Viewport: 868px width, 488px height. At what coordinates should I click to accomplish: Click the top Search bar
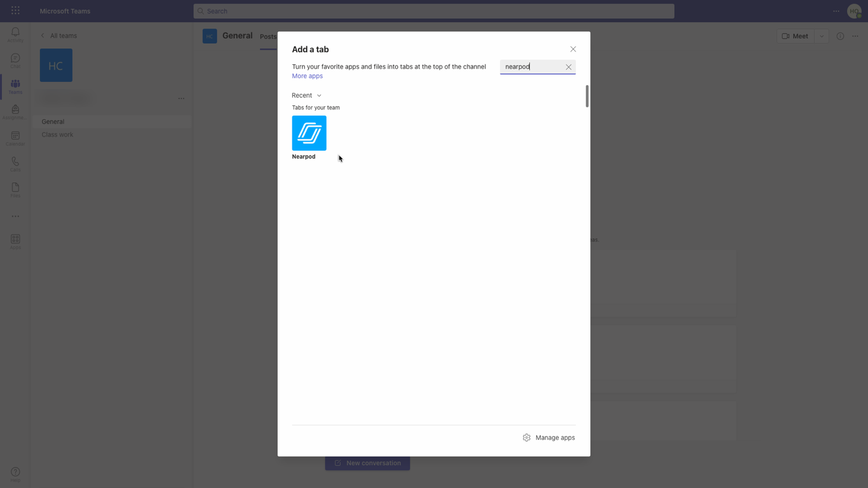coord(434,11)
